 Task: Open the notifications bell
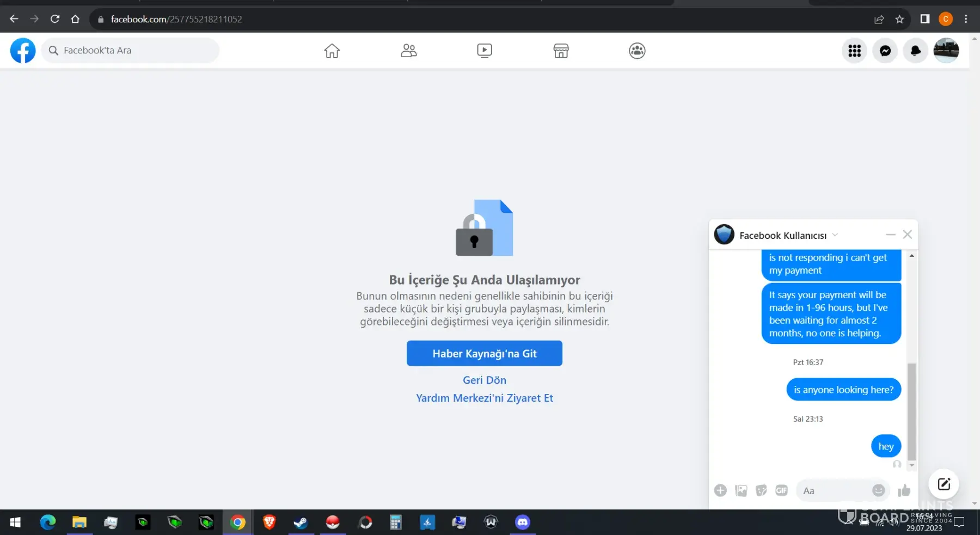click(x=916, y=51)
